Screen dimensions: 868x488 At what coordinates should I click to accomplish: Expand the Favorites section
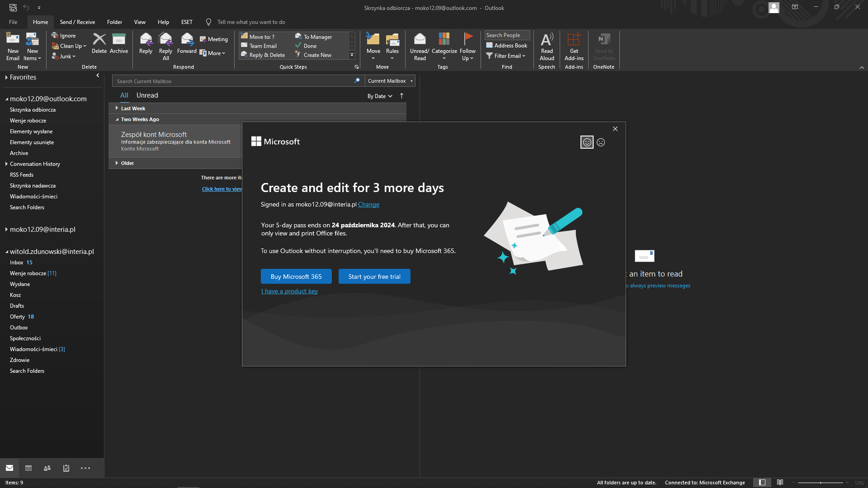tap(6, 77)
